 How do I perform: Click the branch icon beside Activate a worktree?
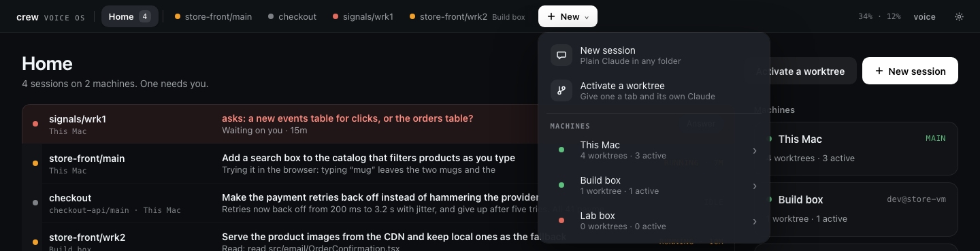pyautogui.click(x=561, y=91)
